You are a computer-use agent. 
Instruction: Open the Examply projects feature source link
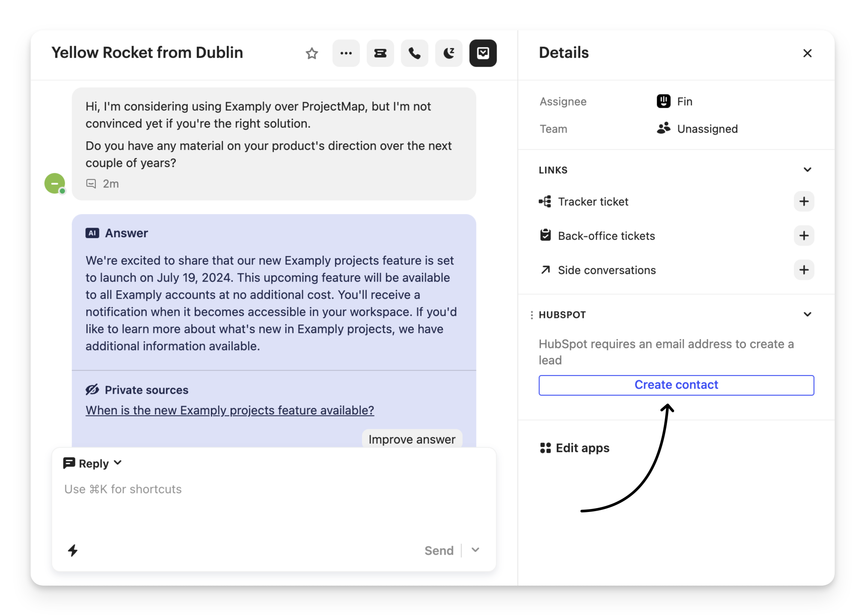230,411
